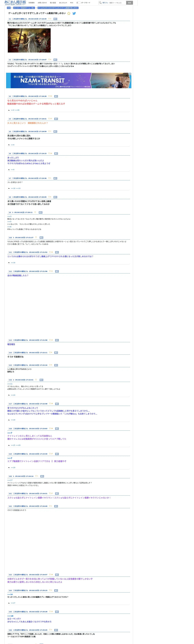The height and width of the screenshot is (644, 194).
Task: Open 個人設定 in the top navigation
Action: click(x=53, y=3)
